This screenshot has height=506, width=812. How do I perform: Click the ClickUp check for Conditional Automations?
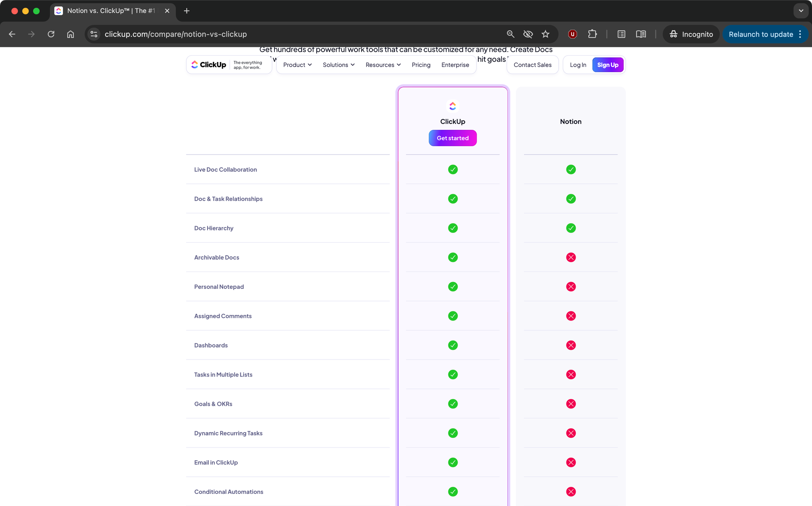point(453,492)
